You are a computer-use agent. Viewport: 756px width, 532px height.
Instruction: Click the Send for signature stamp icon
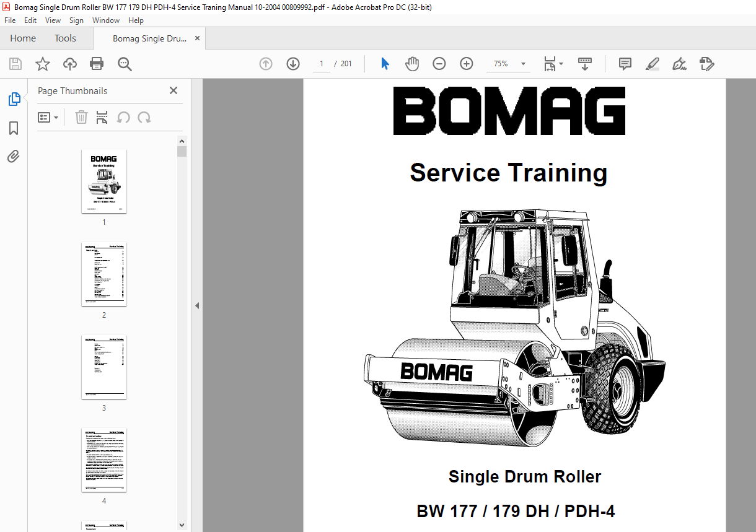tap(707, 64)
